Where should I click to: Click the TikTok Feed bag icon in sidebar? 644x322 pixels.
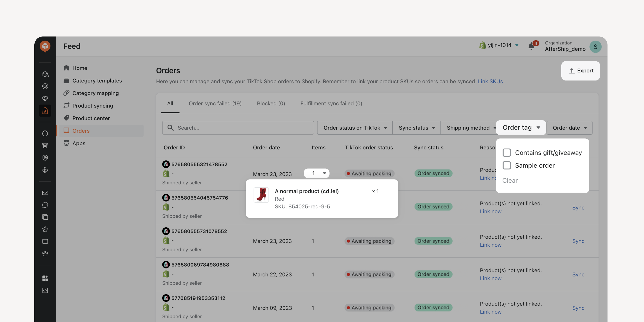coord(45,111)
